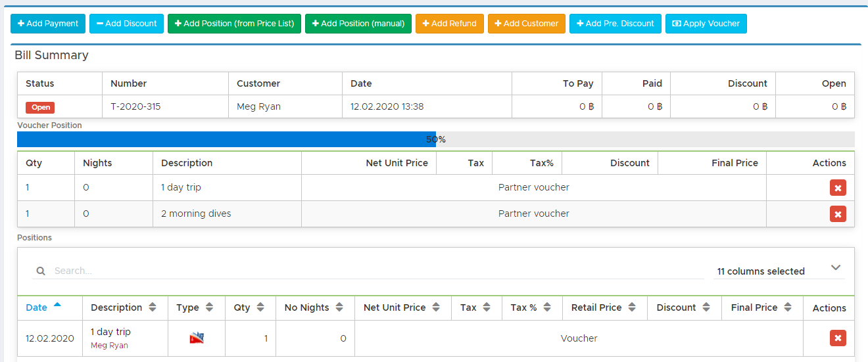Add Position from Price List
The width and height of the screenshot is (868, 362).
click(235, 24)
